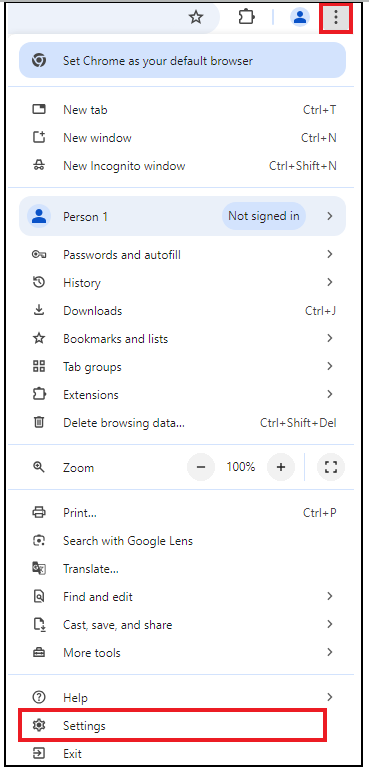Viewport: 369px width, 769px height.
Task: Expand Passwords and autofill submenu arrow
Action: pyautogui.click(x=330, y=254)
